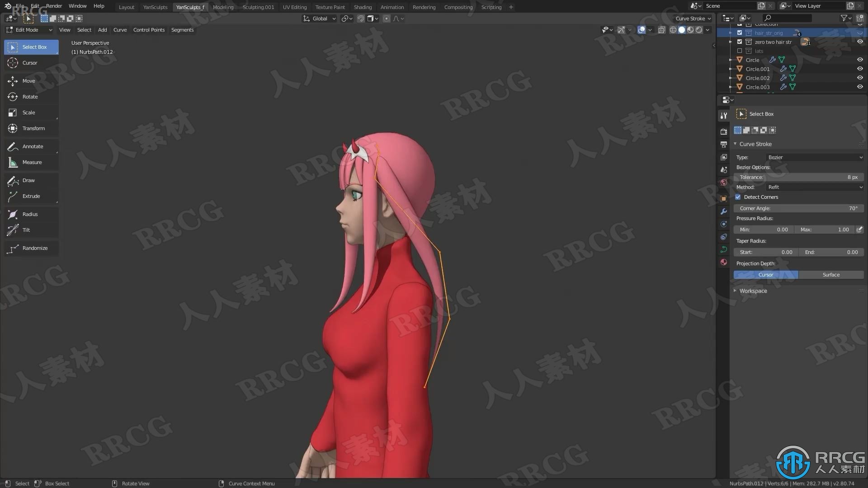The width and height of the screenshot is (868, 488).
Task: Toggle viewport overlays
Action: (x=641, y=30)
